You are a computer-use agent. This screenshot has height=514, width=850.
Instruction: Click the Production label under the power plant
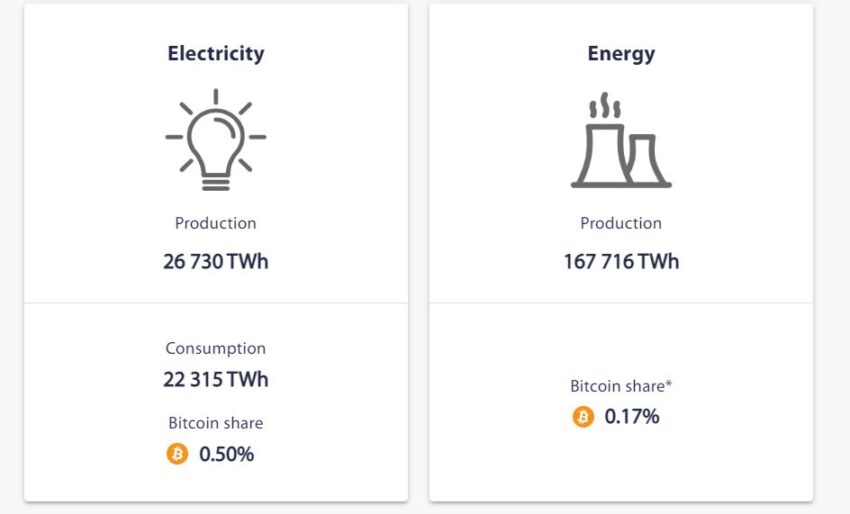621,223
